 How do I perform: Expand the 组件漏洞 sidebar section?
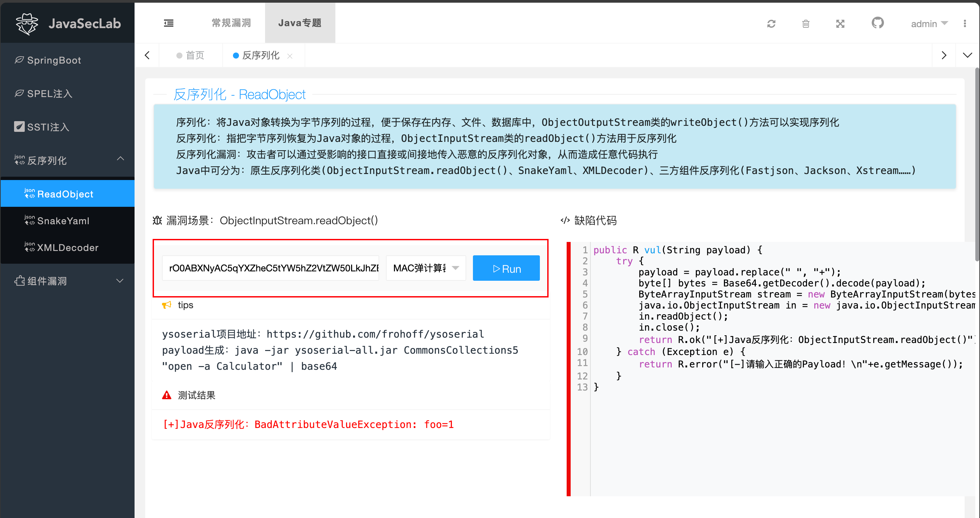[x=67, y=281]
